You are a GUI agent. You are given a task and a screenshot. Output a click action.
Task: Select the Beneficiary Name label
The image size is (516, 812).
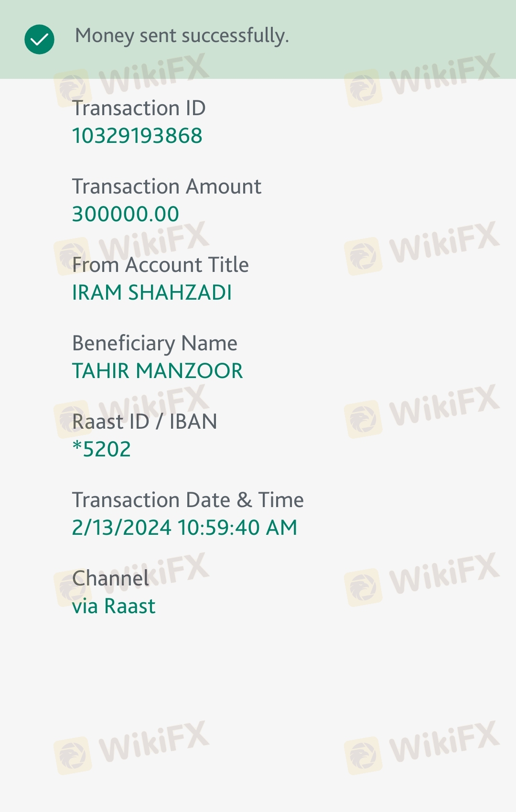point(154,343)
